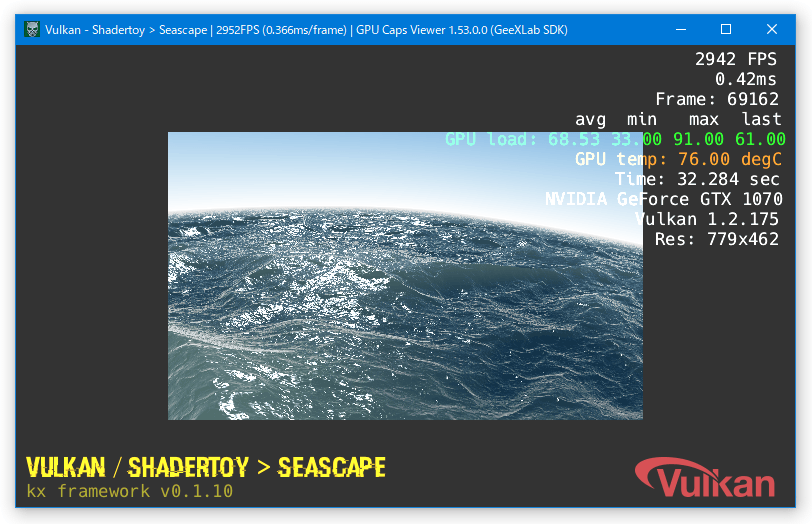812x524 pixels.
Task: Click the "0.42ms" frame time value
Action: [x=746, y=79]
